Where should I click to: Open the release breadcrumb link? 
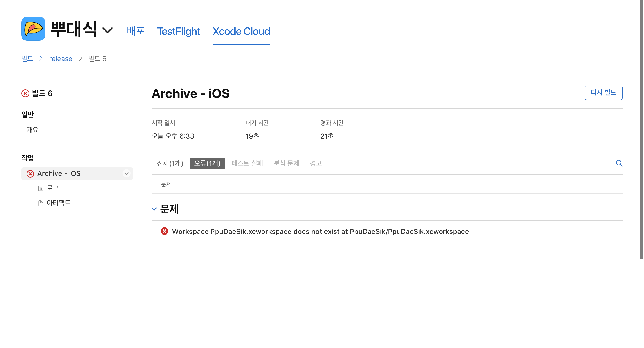tap(60, 59)
